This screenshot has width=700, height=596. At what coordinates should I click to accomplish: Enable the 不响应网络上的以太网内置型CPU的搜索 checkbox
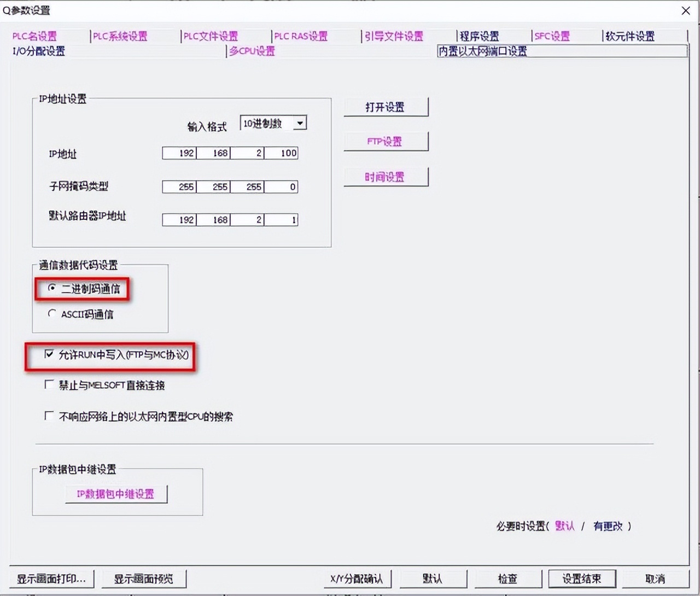click(49, 416)
